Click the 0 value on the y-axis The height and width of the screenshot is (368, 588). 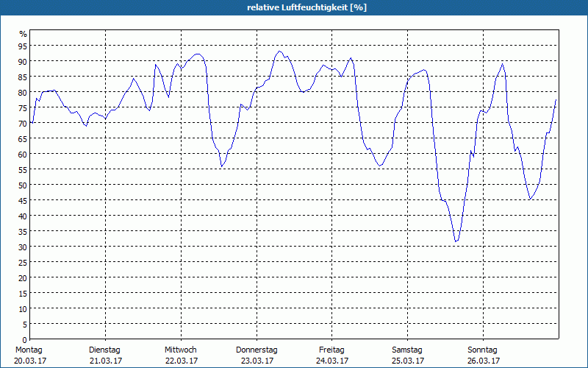point(25,339)
